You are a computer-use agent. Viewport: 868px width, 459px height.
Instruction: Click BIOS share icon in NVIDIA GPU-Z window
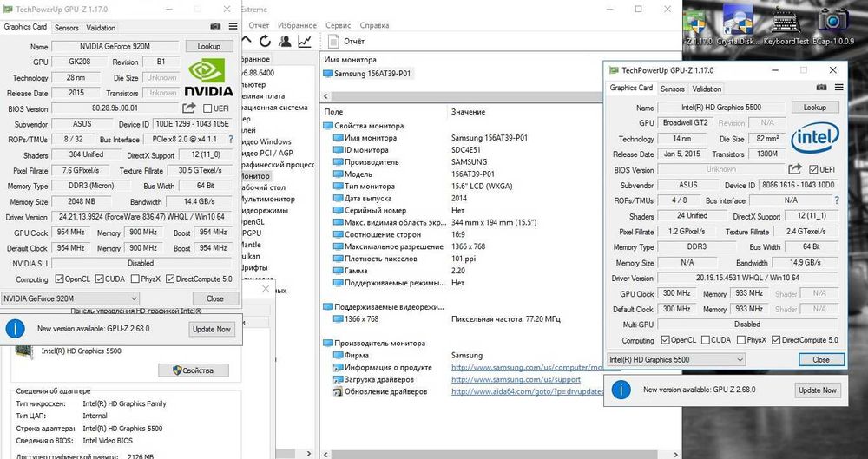[x=188, y=108]
